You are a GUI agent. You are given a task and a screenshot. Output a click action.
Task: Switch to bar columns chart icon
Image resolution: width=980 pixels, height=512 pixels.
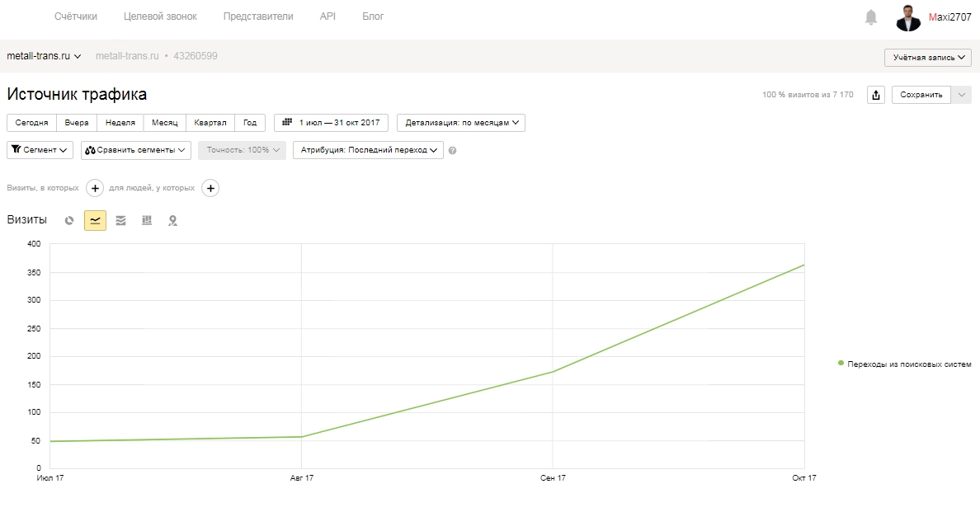click(x=147, y=220)
